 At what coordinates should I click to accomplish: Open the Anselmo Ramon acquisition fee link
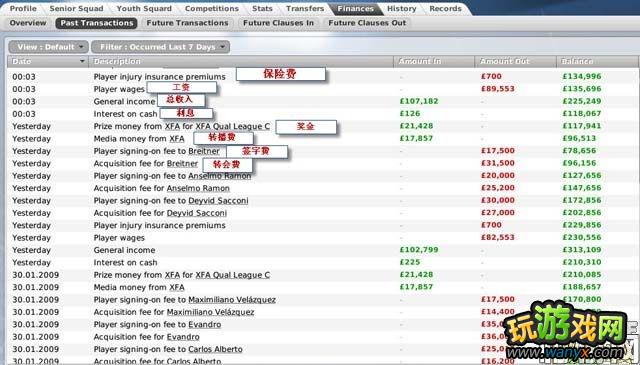coord(198,188)
